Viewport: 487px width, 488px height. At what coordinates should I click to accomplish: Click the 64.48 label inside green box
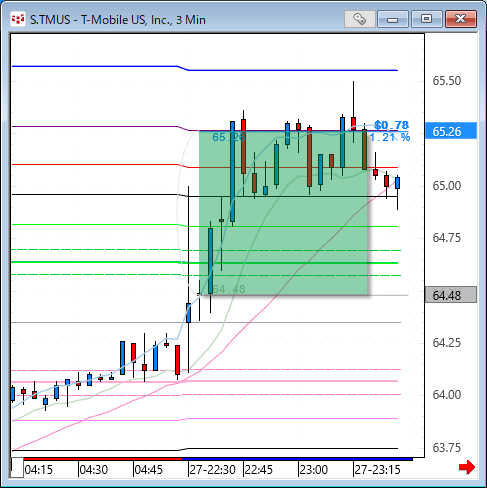coord(229,289)
